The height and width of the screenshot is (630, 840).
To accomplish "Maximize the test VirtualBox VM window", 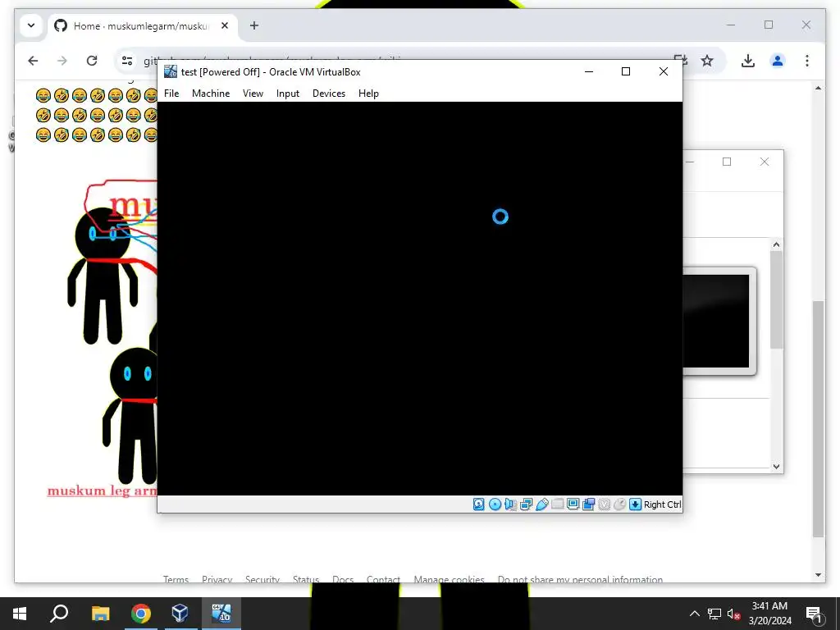I will click(625, 71).
